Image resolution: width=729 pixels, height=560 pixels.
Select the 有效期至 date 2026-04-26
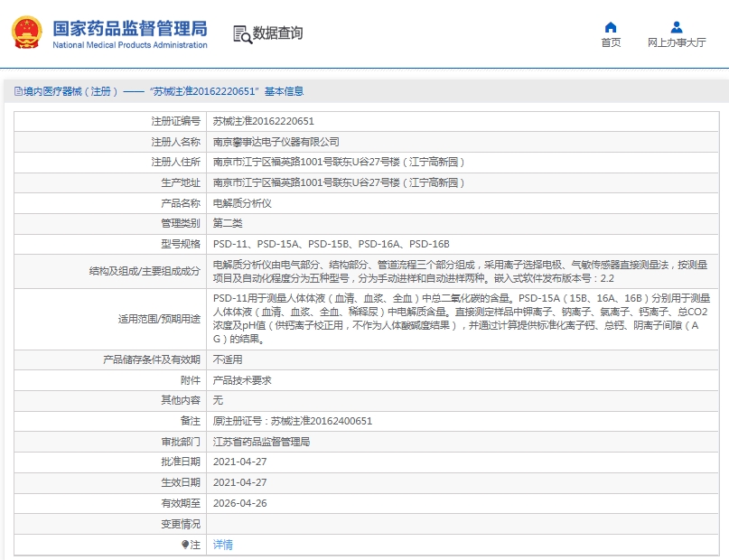[240, 503]
